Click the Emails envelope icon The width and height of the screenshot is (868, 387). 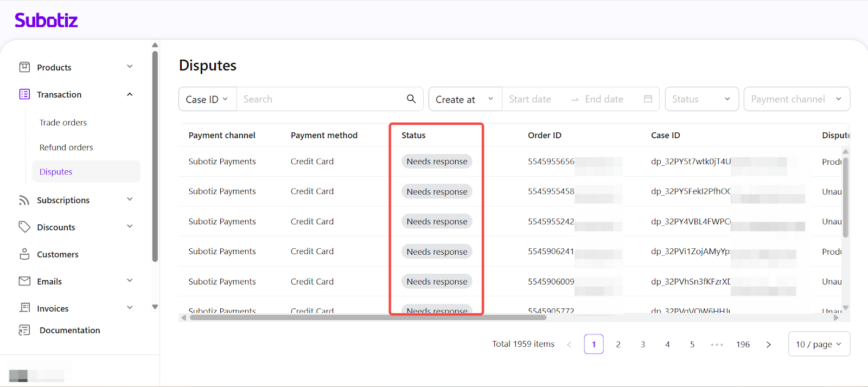(24, 281)
